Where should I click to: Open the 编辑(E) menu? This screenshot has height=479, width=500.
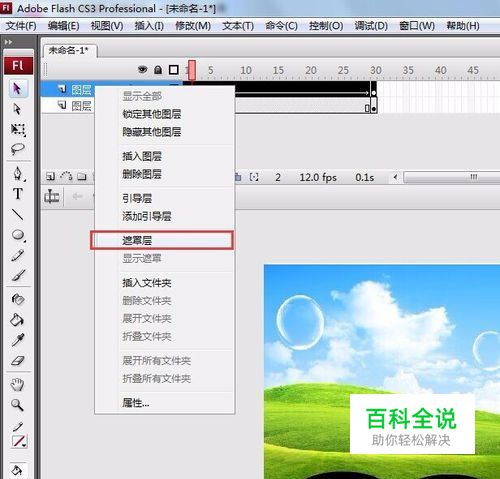click(63, 26)
